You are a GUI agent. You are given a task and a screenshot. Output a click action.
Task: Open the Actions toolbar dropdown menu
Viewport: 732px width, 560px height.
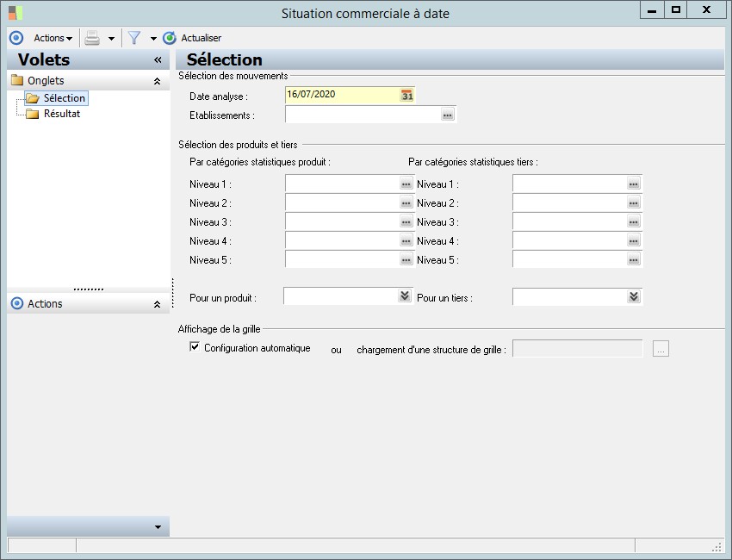[53, 38]
